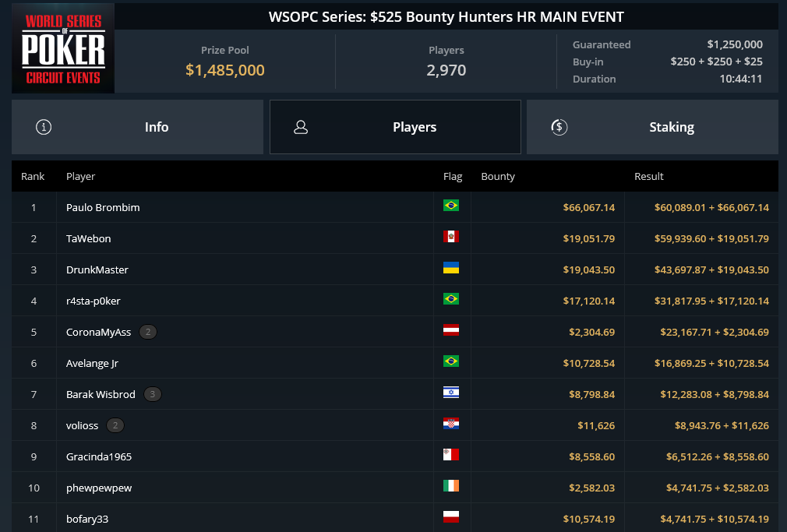Click result $16,869.25 + $10,728.54
This screenshot has height=532, width=787.
click(x=711, y=363)
